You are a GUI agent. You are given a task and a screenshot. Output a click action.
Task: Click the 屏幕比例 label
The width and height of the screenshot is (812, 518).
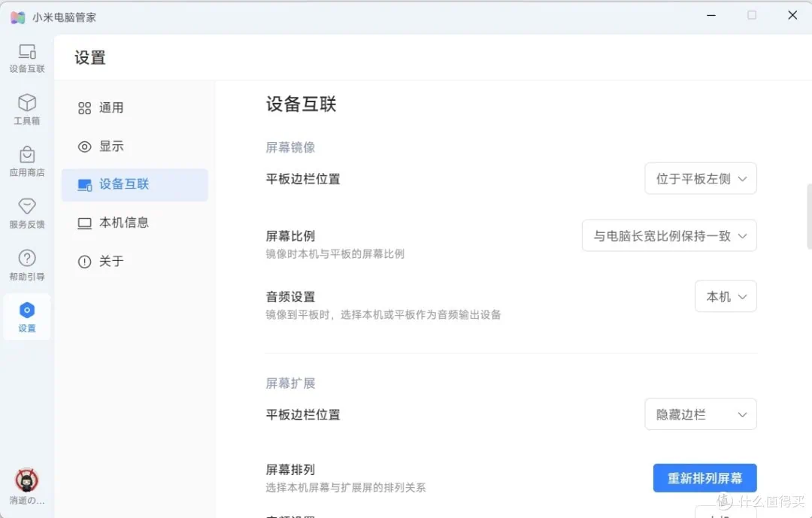(x=290, y=236)
